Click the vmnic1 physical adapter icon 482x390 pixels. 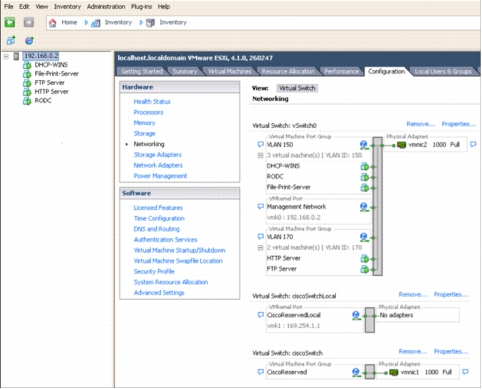pos(393,372)
